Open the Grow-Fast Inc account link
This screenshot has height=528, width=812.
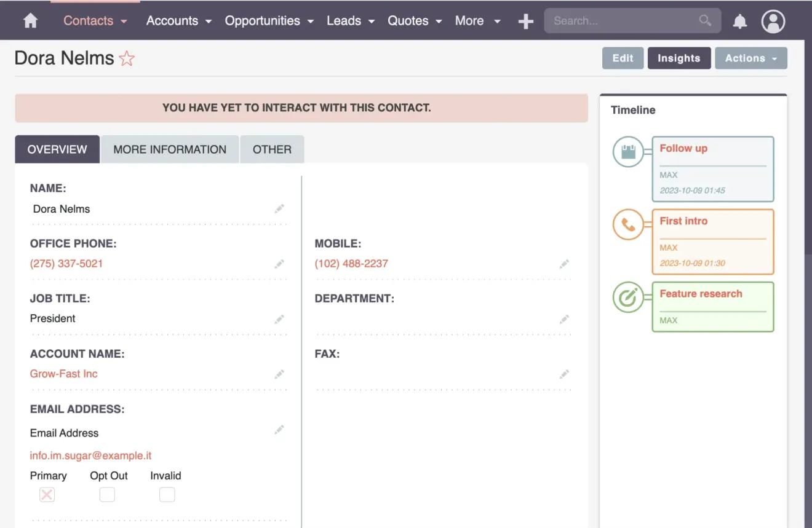(64, 373)
